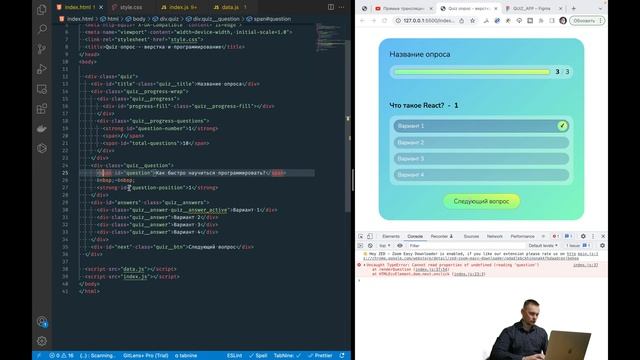Open the Docker view in the activity bar

[x=42, y=129]
